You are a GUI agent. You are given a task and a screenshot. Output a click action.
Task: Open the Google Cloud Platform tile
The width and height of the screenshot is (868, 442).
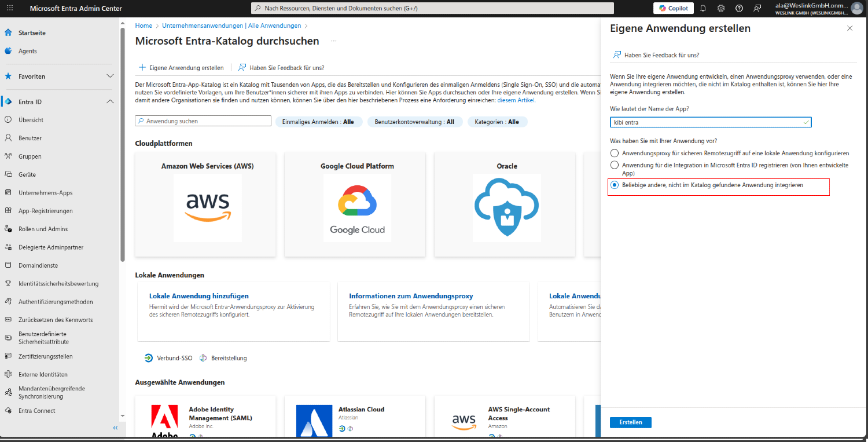point(355,204)
